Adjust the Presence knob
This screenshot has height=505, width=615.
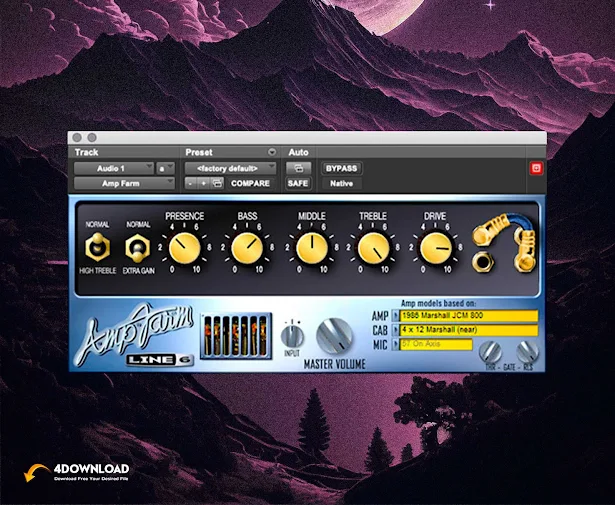tap(184, 248)
